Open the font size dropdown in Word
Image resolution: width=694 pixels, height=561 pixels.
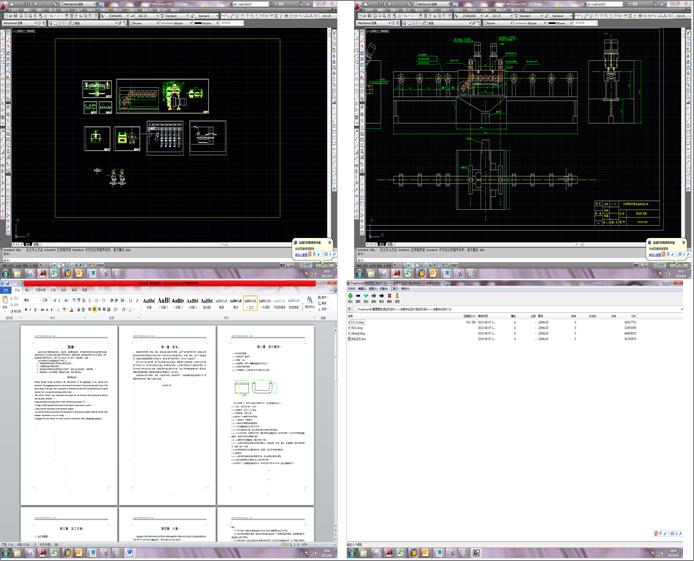pos(46,300)
